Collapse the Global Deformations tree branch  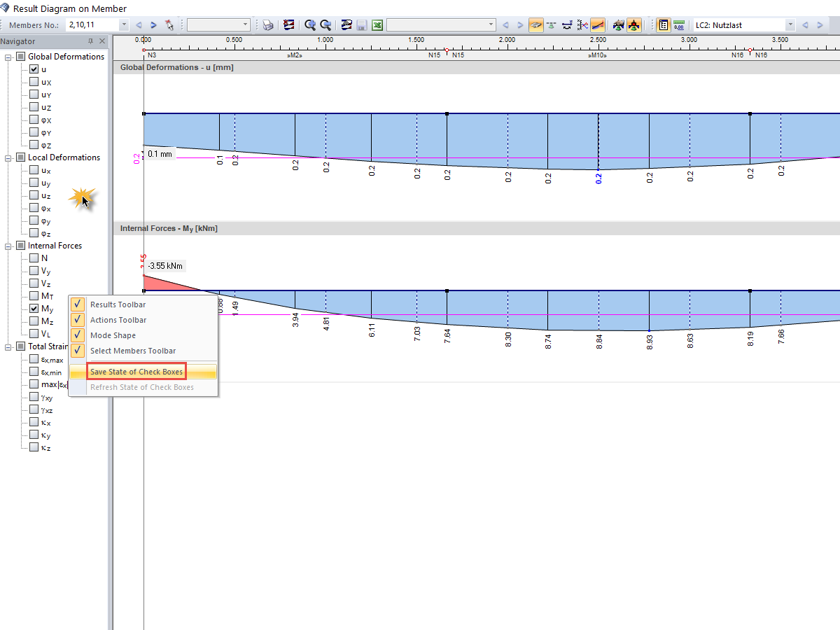point(8,56)
